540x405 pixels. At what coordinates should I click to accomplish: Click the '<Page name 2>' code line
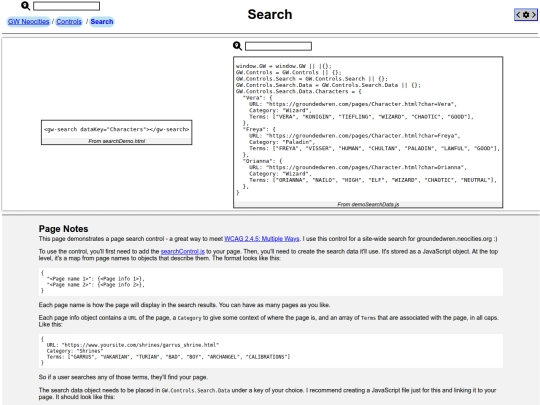(96, 285)
